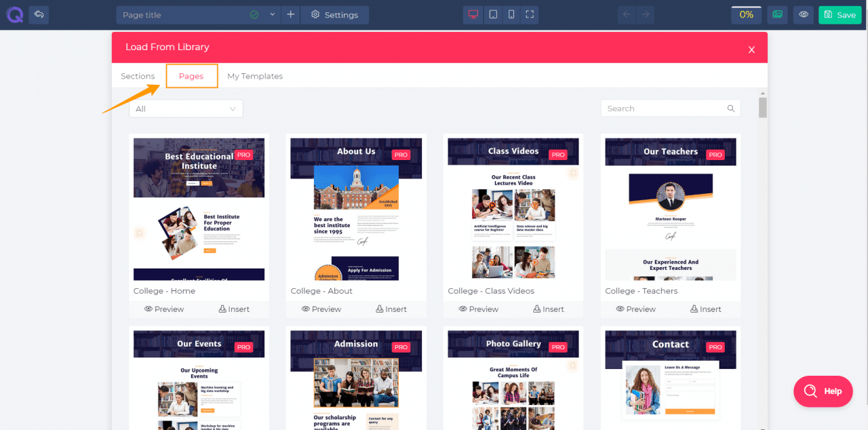Click the "College - Home" label
868x430 pixels.
[x=164, y=291]
